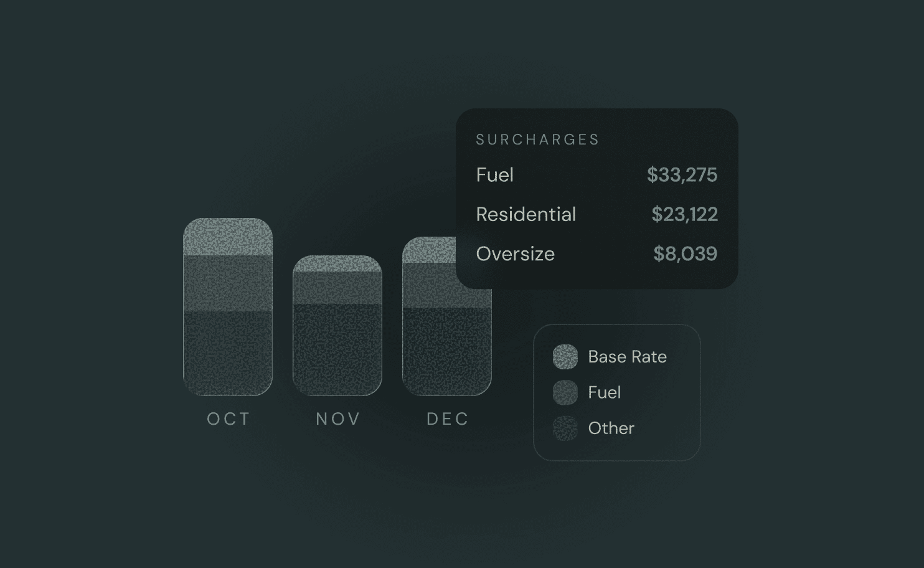
Task: Click the Base Rate legend swatch
Action: (x=565, y=357)
